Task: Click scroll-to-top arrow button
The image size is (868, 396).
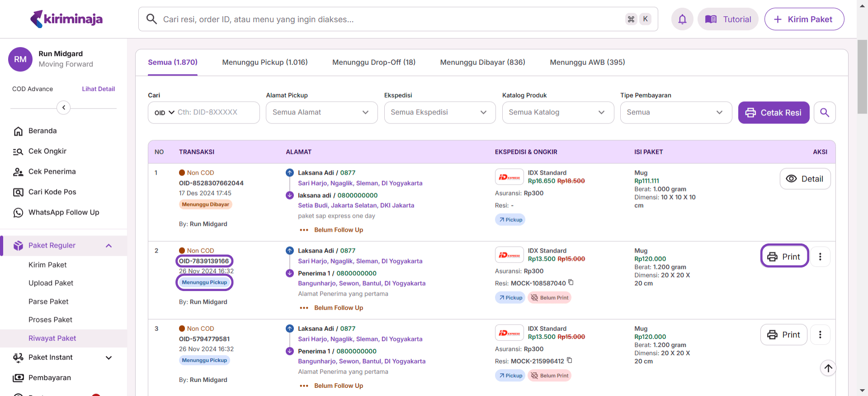Action: 828,368
